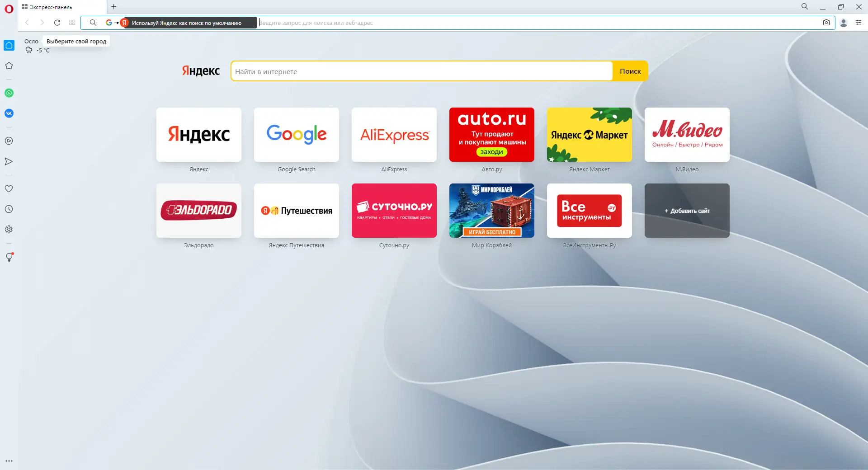The width and height of the screenshot is (868, 470).
Task: Open the Home icon in the sidebar
Action: [9, 45]
